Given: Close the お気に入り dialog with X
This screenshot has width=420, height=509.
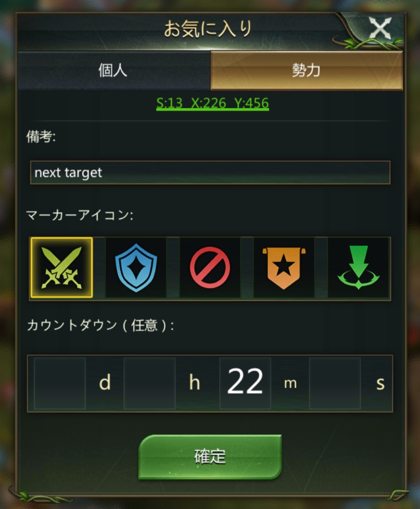Looking at the screenshot, I should 380,29.
